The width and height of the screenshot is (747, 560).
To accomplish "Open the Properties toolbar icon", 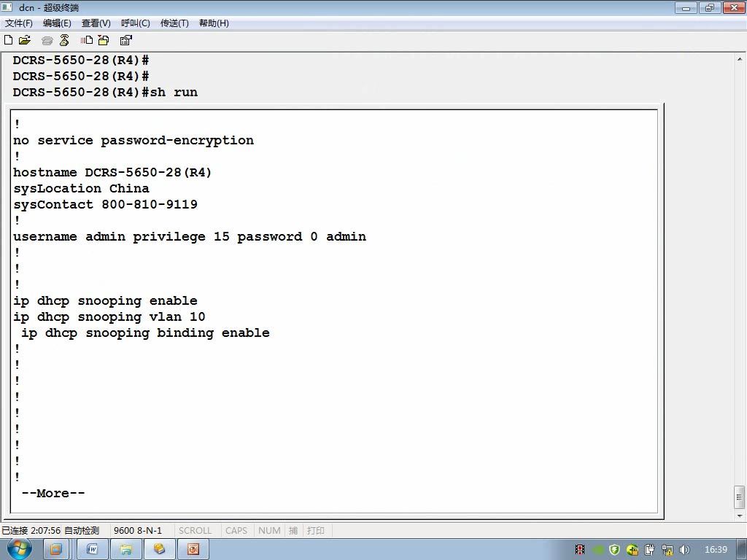I will coord(125,40).
